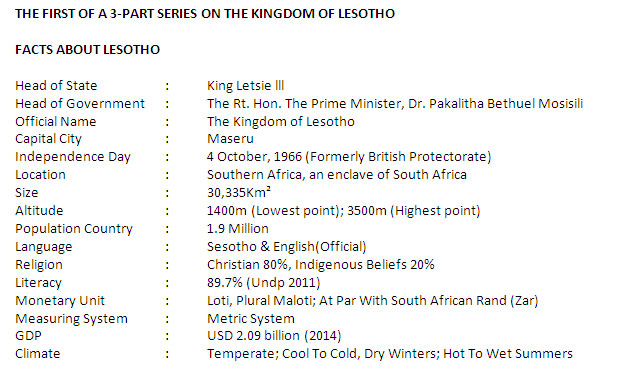Click on 'King Letsie III' text
Screen dimensions: 620x380
point(246,85)
